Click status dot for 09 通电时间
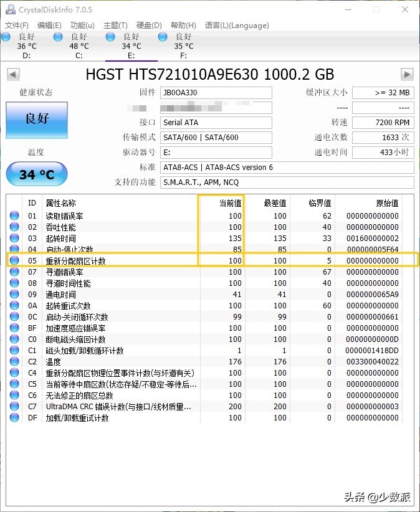 click(14, 294)
